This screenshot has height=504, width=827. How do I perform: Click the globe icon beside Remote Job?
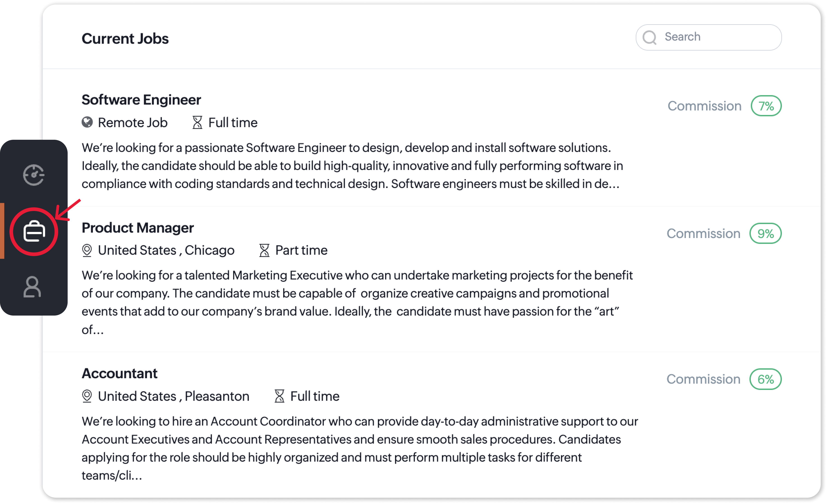[x=87, y=122]
